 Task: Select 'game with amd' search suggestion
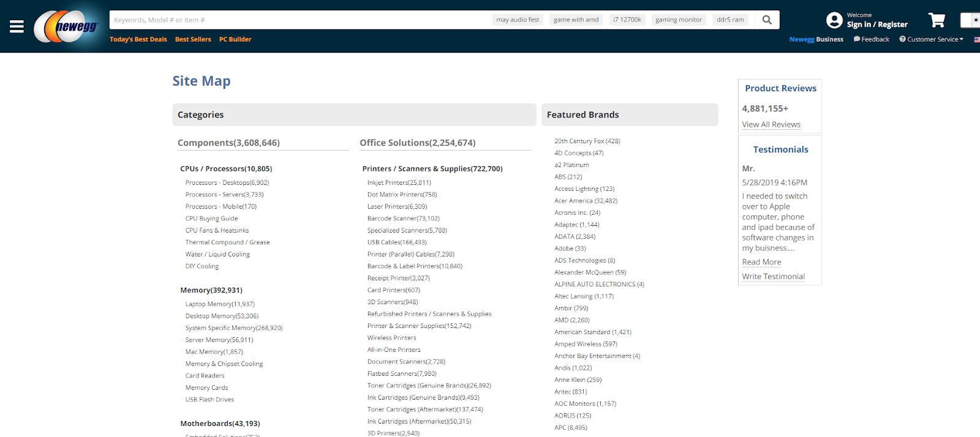(x=576, y=20)
